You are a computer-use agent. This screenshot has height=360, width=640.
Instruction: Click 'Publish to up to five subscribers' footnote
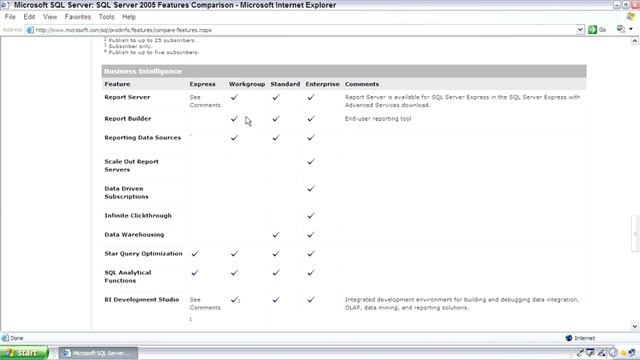pos(153,52)
